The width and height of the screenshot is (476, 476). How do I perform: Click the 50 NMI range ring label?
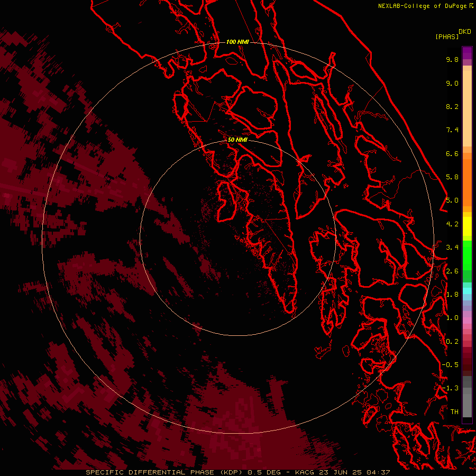coord(237,140)
